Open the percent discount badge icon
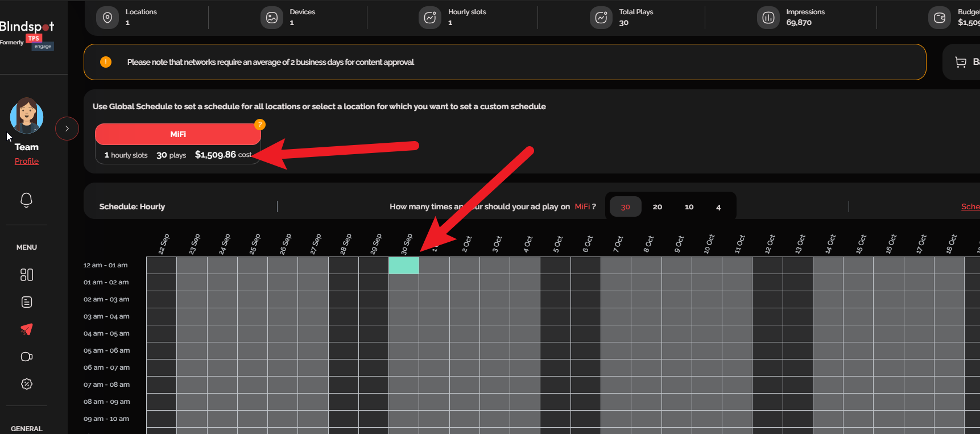 tap(26, 384)
